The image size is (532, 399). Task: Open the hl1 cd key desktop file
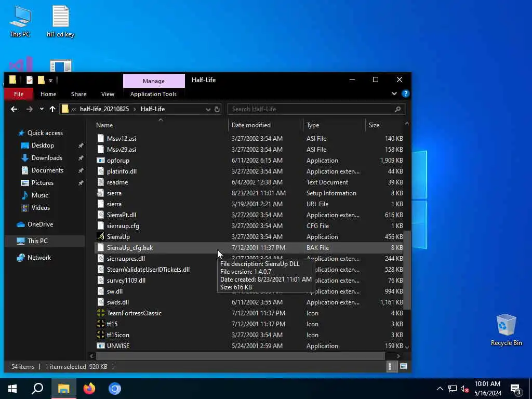(60, 21)
